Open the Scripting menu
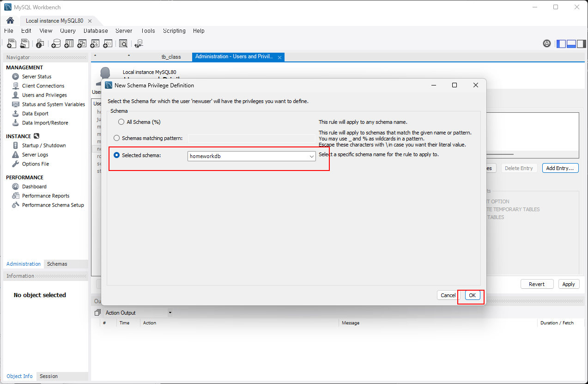588x384 pixels. point(174,31)
